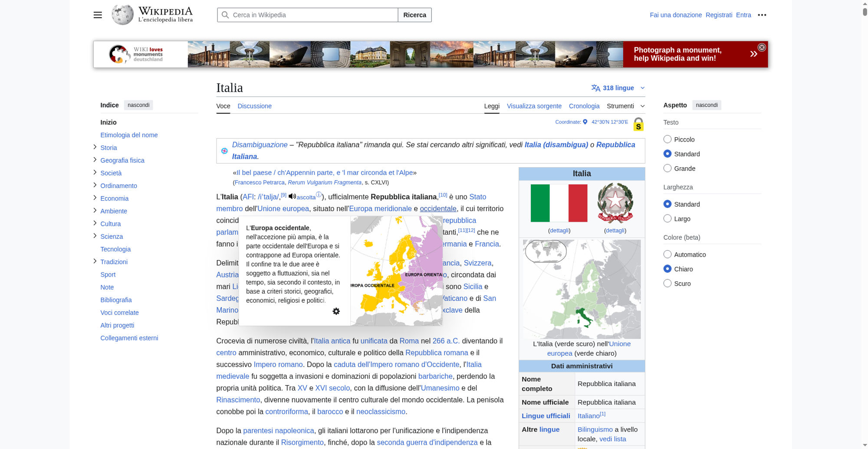868x449 pixels.
Task: Expand the Società section
Action: pos(95,172)
